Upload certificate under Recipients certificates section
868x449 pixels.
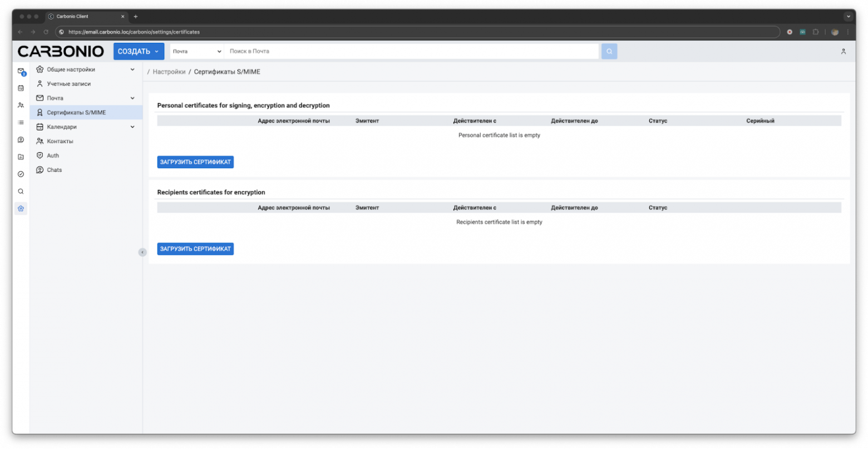[x=195, y=249]
